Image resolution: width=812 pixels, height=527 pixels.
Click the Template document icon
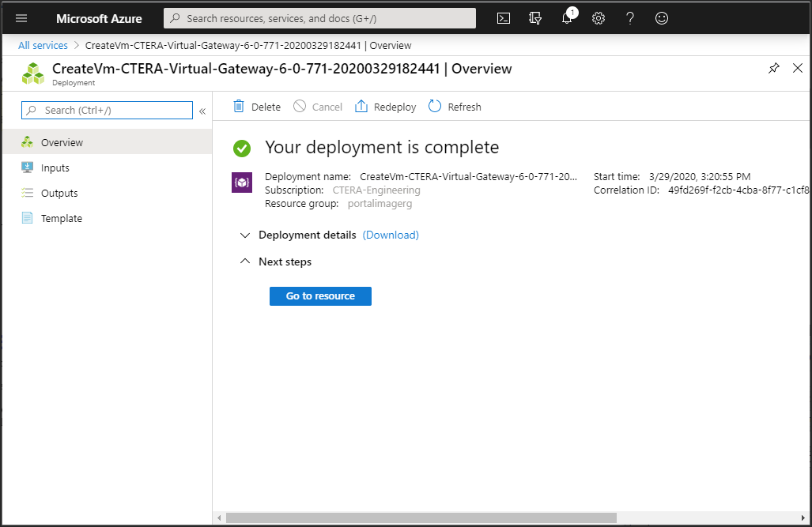point(27,218)
